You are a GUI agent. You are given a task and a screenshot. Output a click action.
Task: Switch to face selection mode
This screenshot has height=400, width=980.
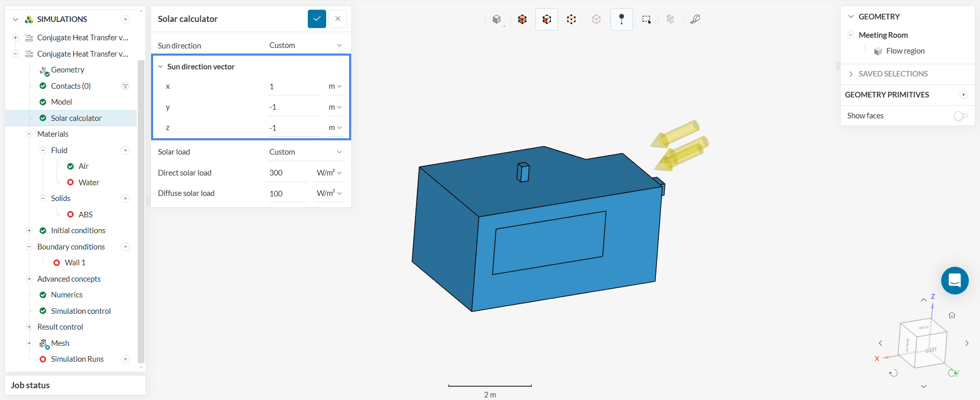547,19
